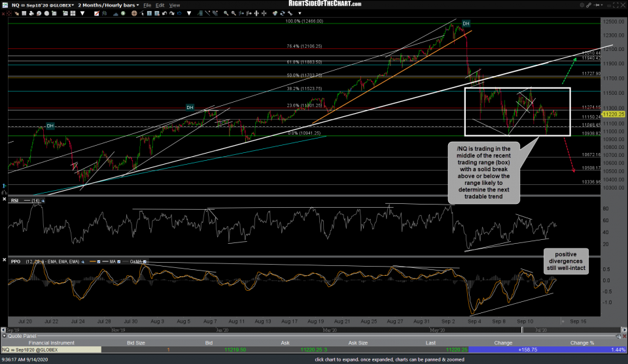Open the four-pane chart layout icon
This screenshot has width=628, height=364.
point(73,13)
